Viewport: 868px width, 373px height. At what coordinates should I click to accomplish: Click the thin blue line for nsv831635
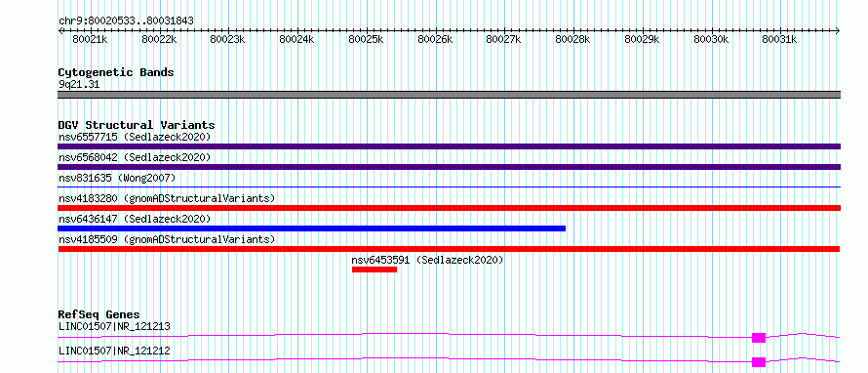pos(449,187)
